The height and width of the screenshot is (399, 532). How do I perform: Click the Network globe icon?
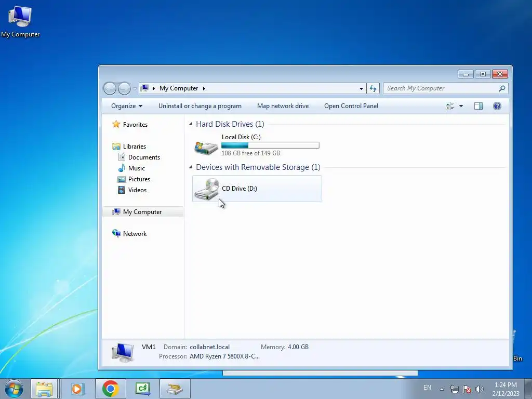[x=116, y=233]
